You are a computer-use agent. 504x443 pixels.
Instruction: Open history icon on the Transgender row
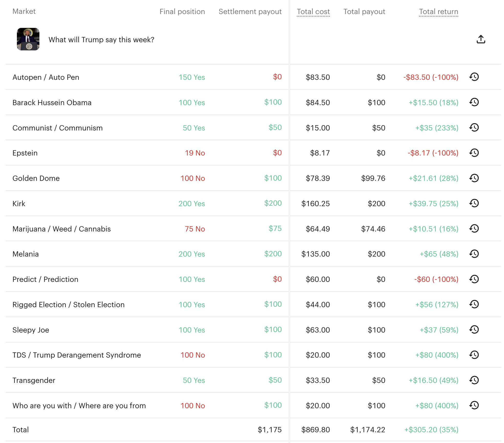click(474, 380)
